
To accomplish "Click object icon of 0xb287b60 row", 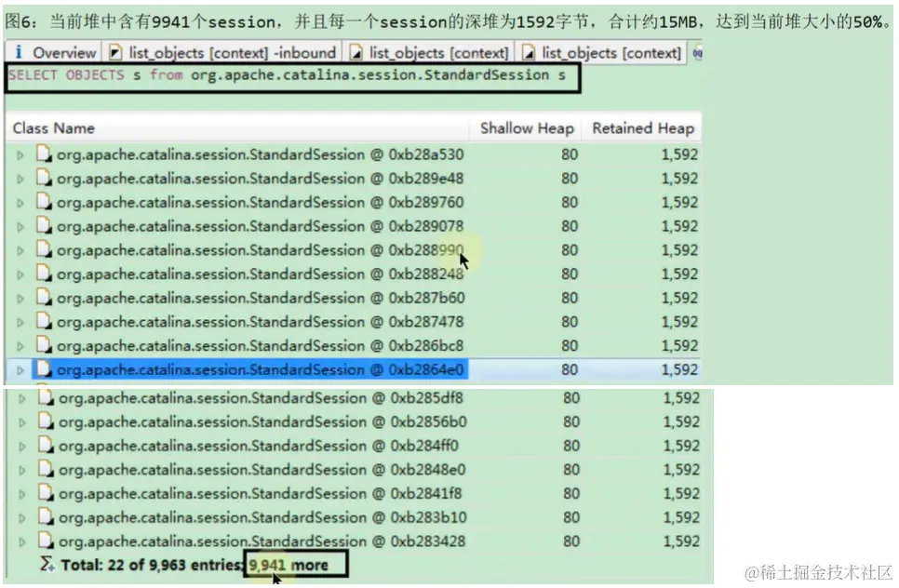I will point(44,298).
